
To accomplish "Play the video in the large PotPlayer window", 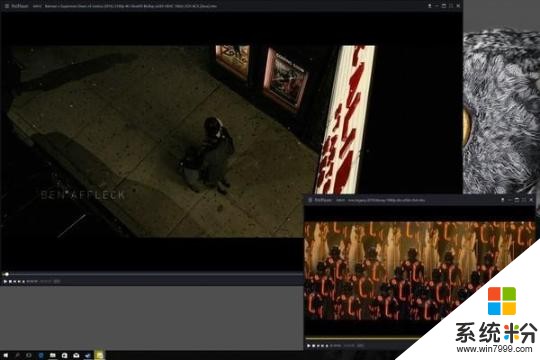I will [5, 281].
